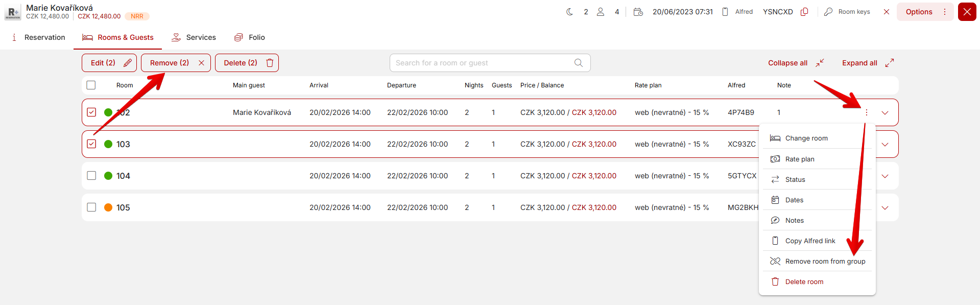Select Remove room from group

[x=825, y=261]
